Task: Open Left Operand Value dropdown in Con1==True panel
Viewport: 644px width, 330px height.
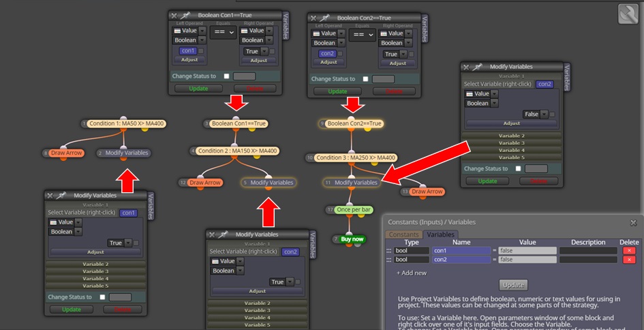Action: 201,31
